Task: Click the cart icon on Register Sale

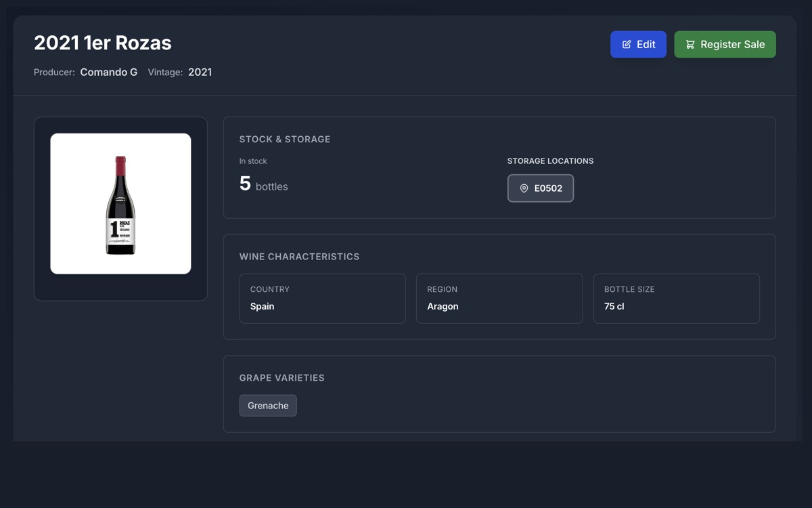Action: click(690, 44)
